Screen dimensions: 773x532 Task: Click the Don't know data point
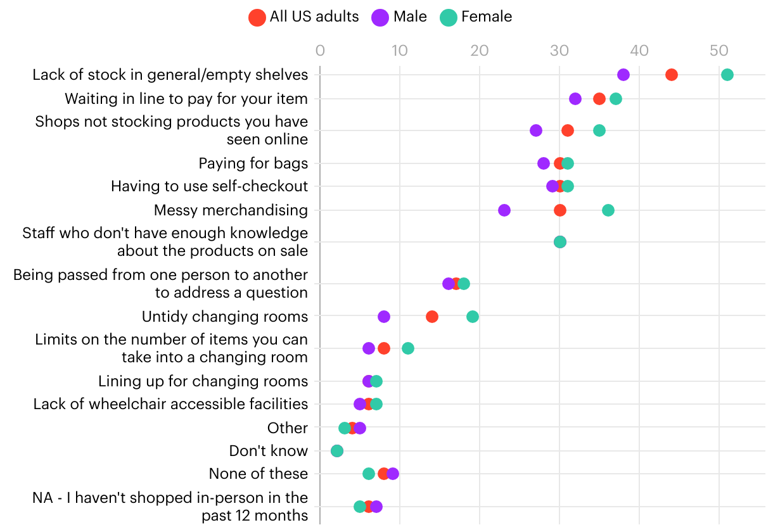(x=337, y=451)
